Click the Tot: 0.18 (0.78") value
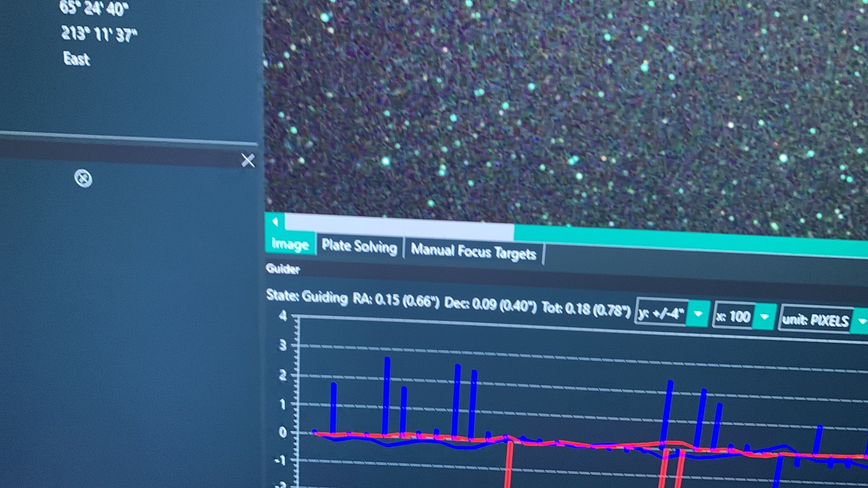This screenshot has width=868, height=488. tap(585, 309)
